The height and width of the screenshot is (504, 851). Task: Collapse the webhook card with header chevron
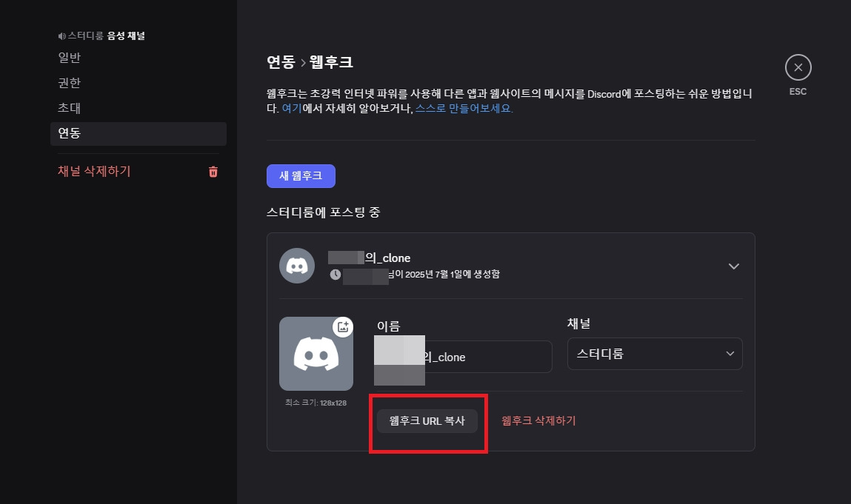coord(734,266)
